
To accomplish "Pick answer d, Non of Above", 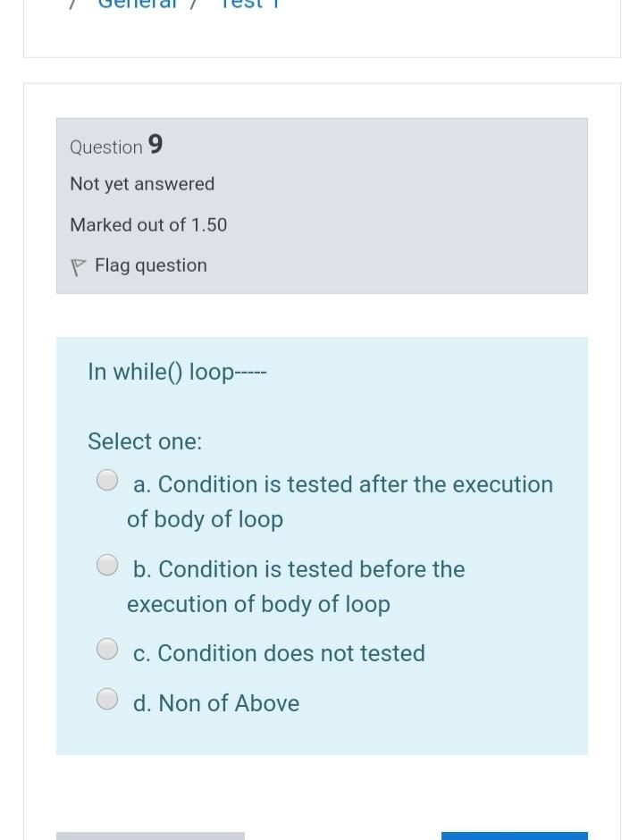I will [107, 698].
